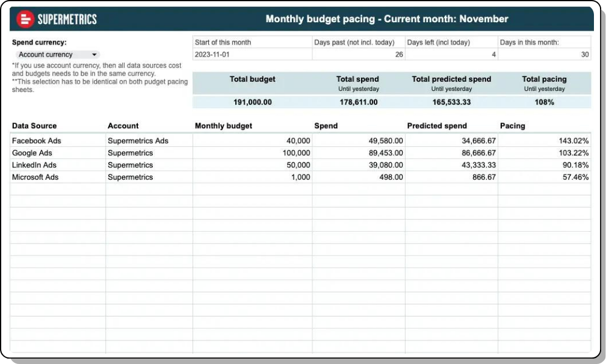The width and height of the screenshot is (612, 364).
Task: Click the Total spend value 178,611.00
Action: coord(357,102)
